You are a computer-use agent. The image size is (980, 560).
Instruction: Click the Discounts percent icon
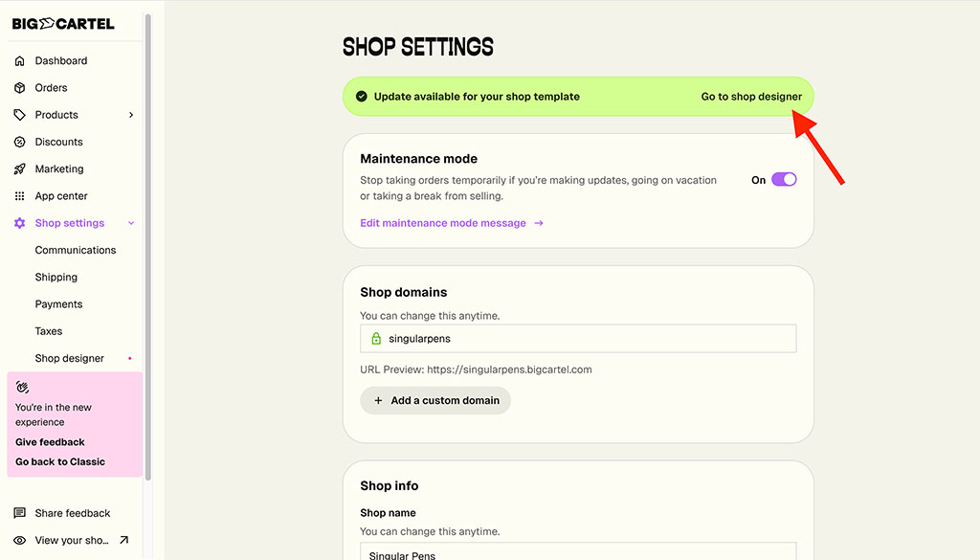click(x=20, y=142)
